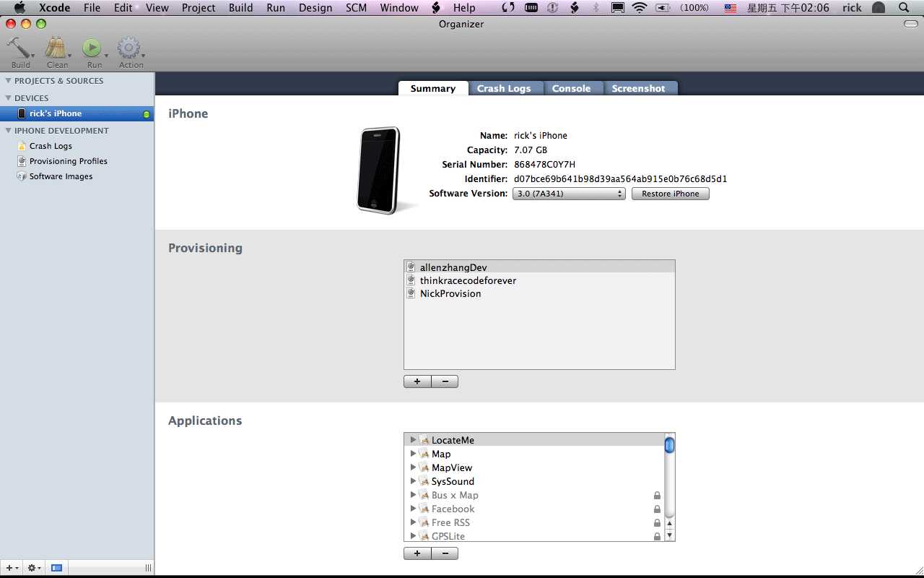The width and height of the screenshot is (924, 578).
Task: Click the lock icon on Bus x Map row
Action: tap(657, 496)
